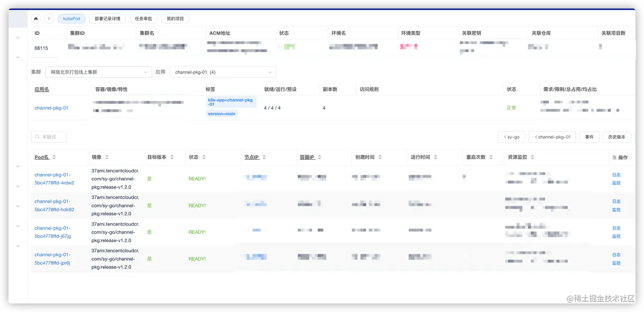Viewport: 644px width, 312px height.
Task: Sort by 目标版本 column arrows
Action: click(172, 157)
